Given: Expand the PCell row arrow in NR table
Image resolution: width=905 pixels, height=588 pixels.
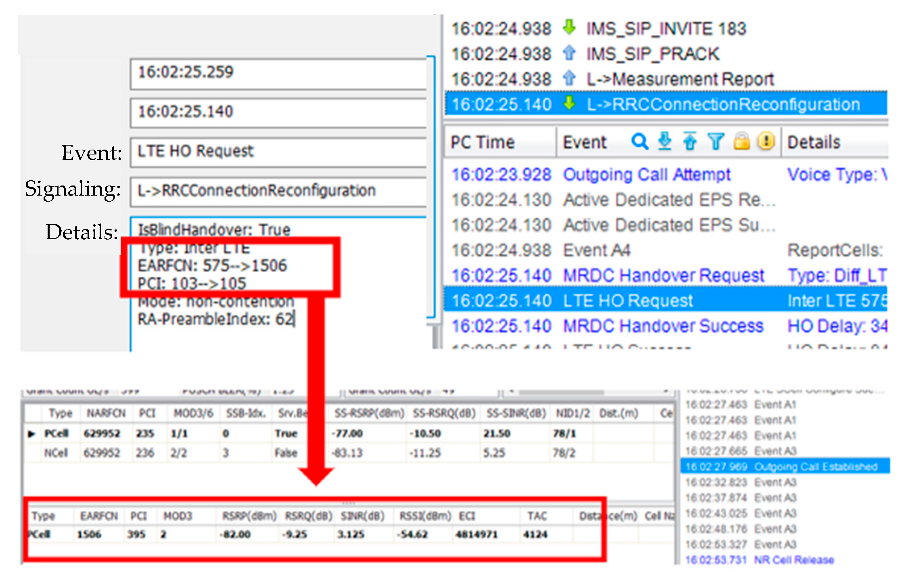Looking at the screenshot, I should coord(31,434).
